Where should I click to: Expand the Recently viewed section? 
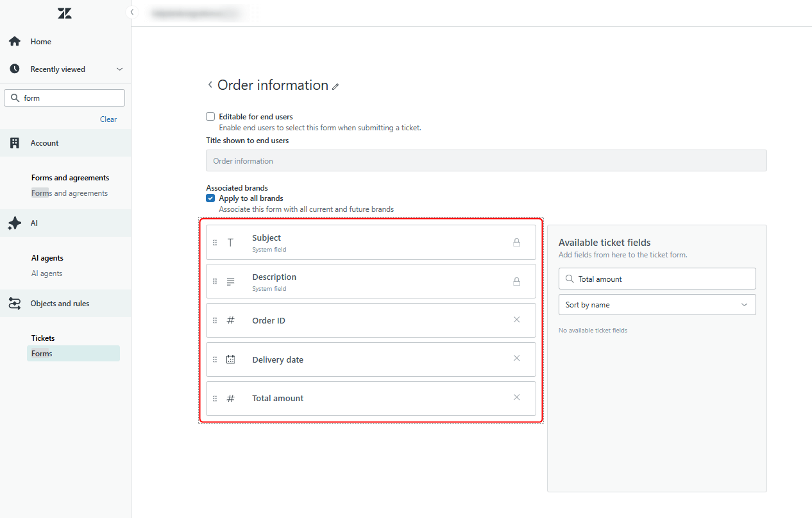(119, 69)
